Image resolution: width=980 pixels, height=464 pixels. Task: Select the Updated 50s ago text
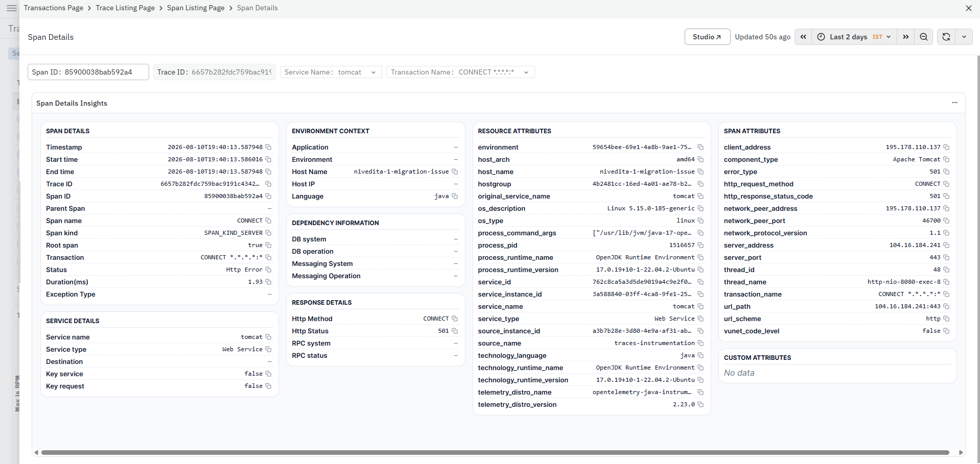click(763, 37)
